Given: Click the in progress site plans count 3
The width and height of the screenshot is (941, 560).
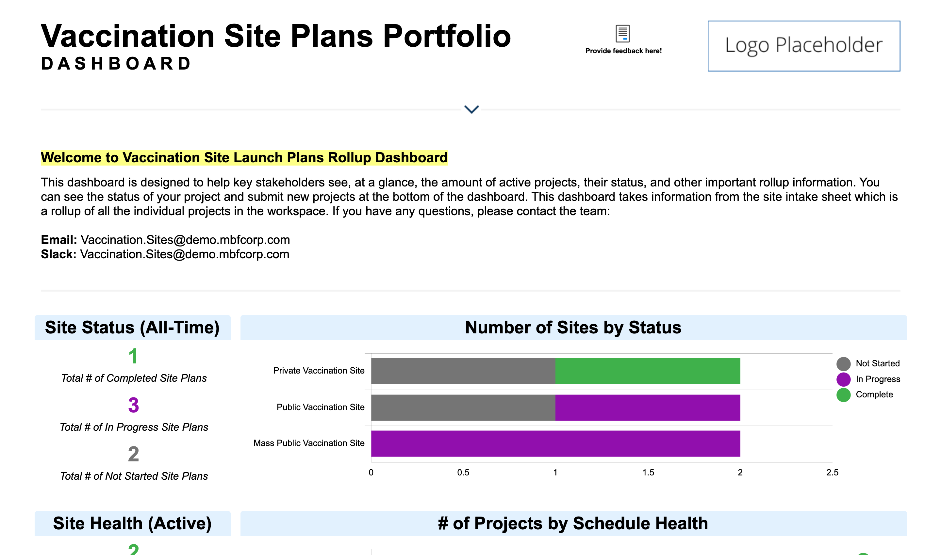Looking at the screenshot, I should coord(133,405).
